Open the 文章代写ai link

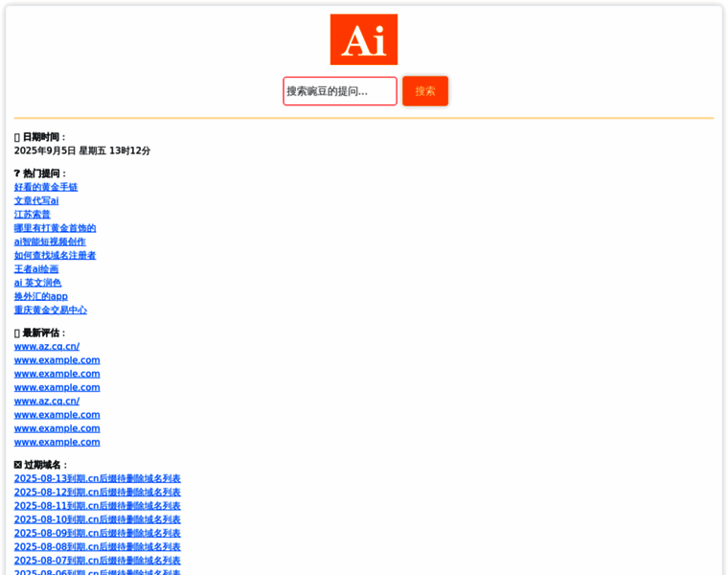tap(36, 200)
